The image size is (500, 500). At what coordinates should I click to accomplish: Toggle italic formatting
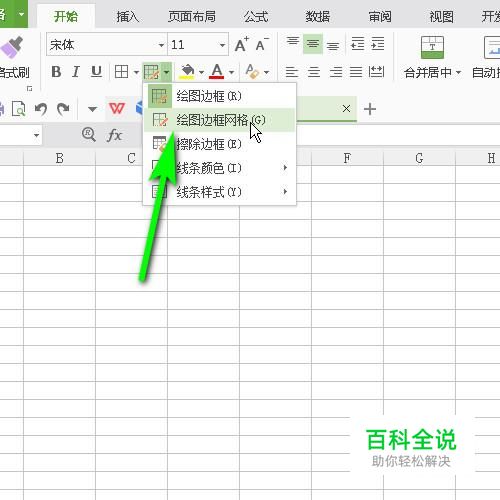point(76,72)
